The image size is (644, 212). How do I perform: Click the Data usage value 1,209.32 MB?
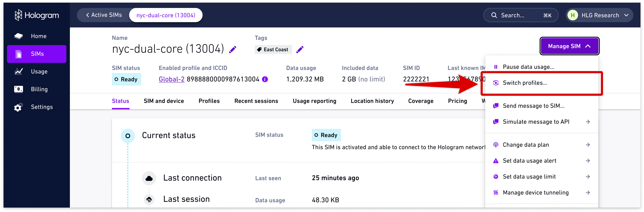[x=305, y=79]
